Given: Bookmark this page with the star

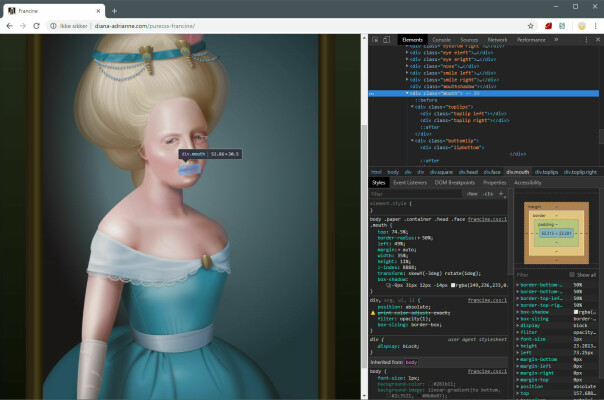Looking at the screenshot, I should (530, 26).
